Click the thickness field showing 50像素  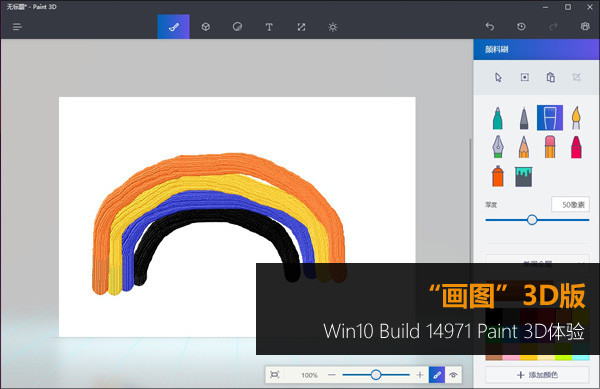[x=570, y=205]
